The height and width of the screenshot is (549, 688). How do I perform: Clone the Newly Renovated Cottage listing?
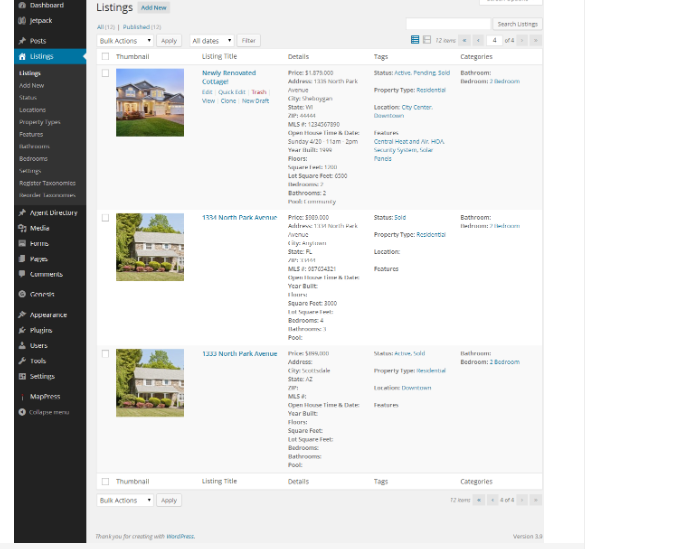(228, 100)
